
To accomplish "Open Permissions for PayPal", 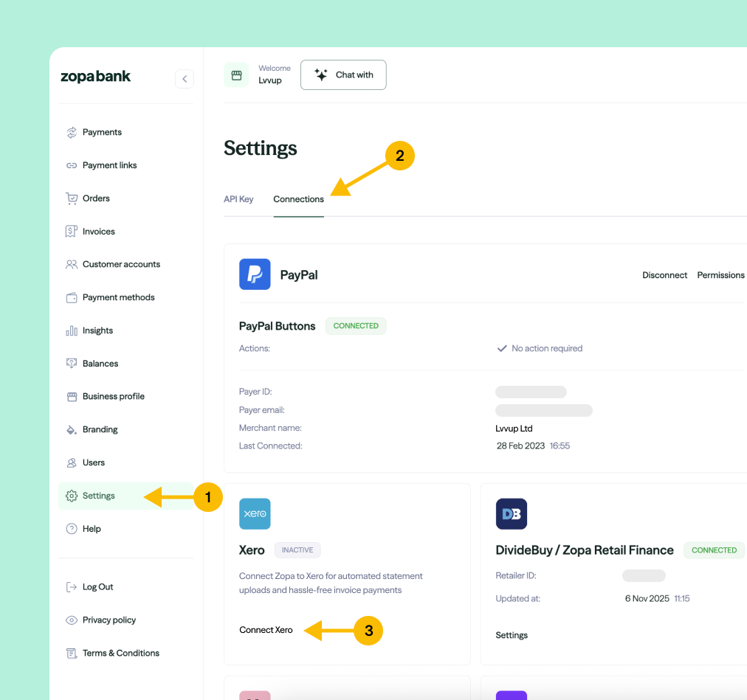I will click(x=720, y=274).
